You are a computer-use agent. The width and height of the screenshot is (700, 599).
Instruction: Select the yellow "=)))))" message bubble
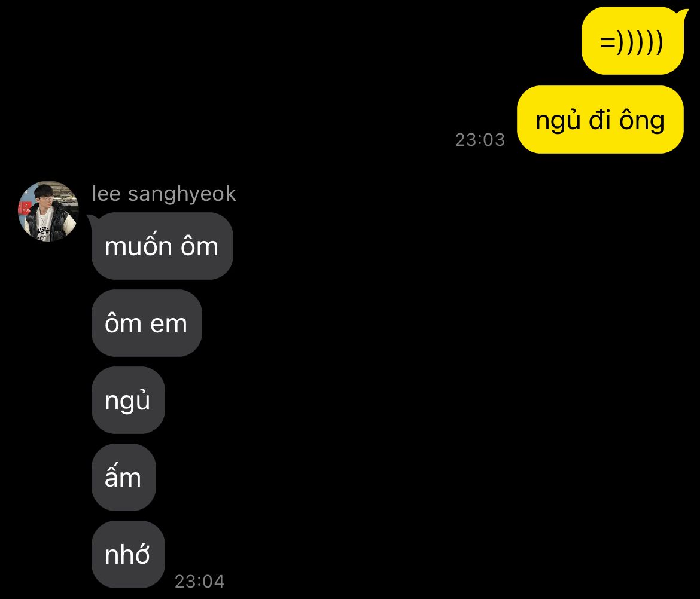pos(632,41)
